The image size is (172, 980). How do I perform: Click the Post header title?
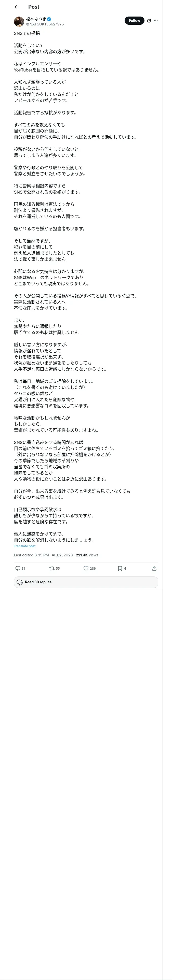pyautogui.click(x=34, y=7)
